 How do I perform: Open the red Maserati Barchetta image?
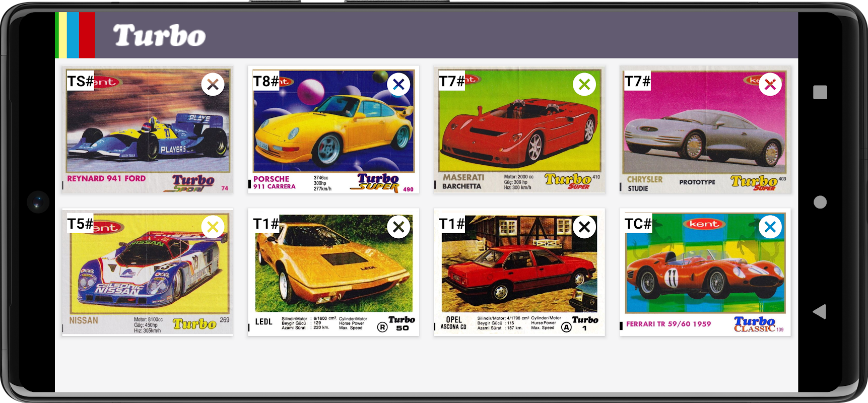tap(519, 130)
